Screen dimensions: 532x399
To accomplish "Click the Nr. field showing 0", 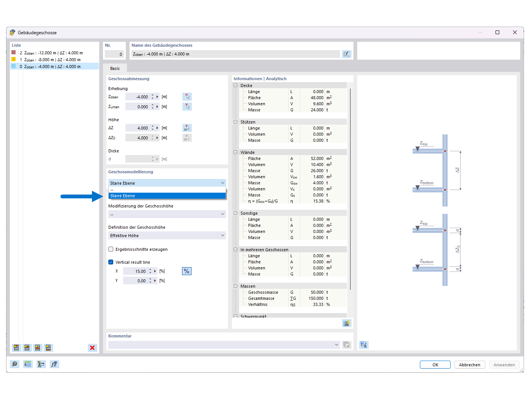I will [x=115, y=54].
